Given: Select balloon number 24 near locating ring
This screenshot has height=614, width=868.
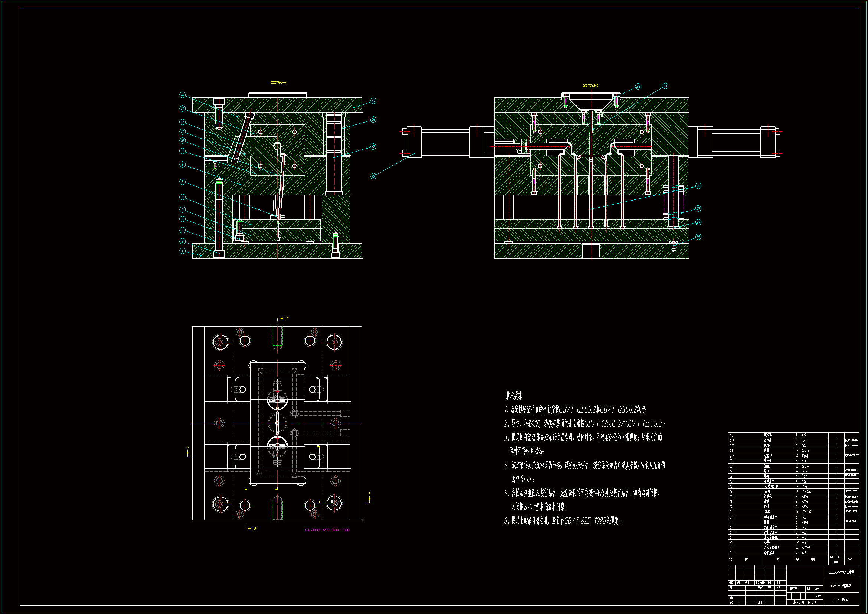Looking at the screenshot, I should tap(638, 87).
